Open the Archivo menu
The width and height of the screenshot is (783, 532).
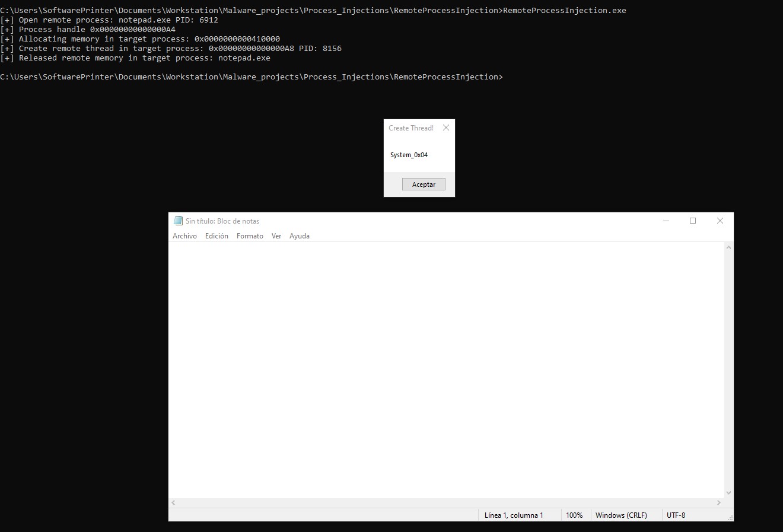click(184, 236)
